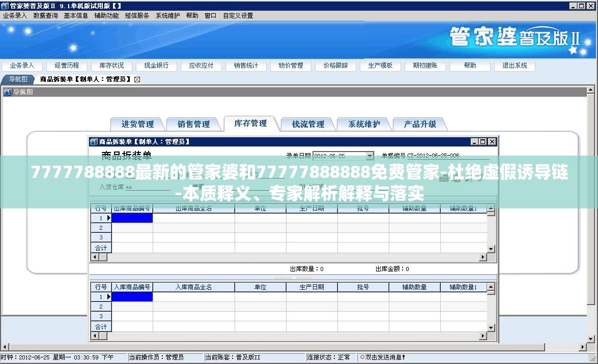Open the 基本信息 menu
Viewport: 598px width, 364px height.
[76, 16]
